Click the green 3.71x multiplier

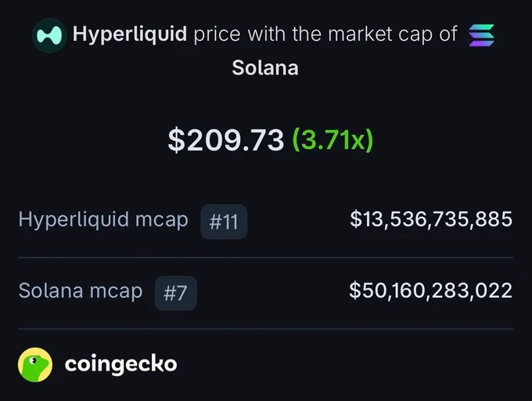332,139
